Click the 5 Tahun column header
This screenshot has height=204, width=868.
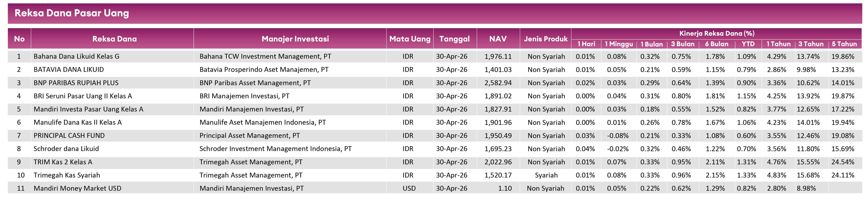[844, 44]
